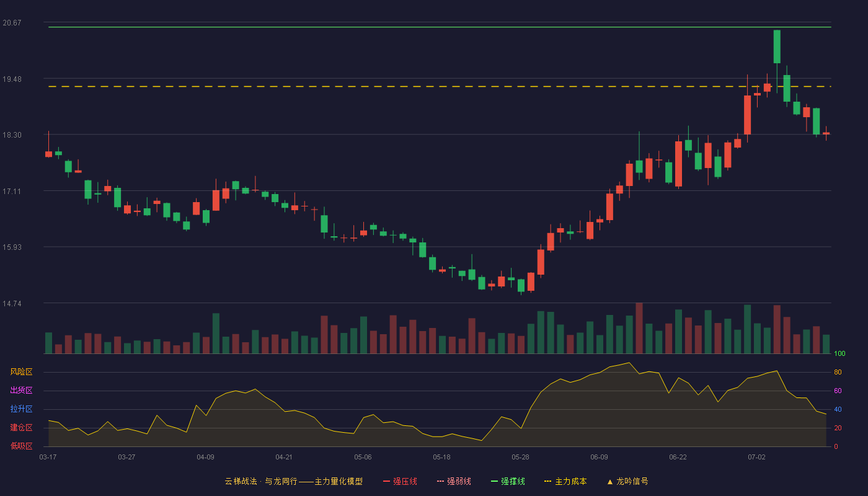
Task: Click the green 100 indicator axis value
Action: pyautogui.click(x=839, y=354)
